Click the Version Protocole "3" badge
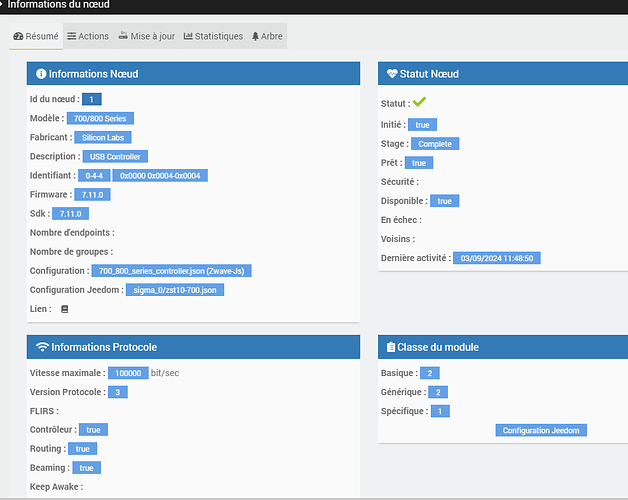This screenshot has height=500, width=628. point(118,392)
